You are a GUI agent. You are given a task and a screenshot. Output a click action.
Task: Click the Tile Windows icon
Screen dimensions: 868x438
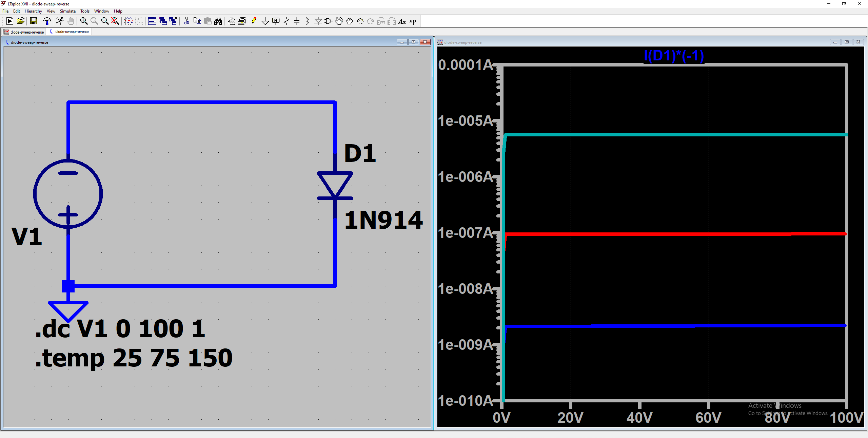[x=152, y=21]
